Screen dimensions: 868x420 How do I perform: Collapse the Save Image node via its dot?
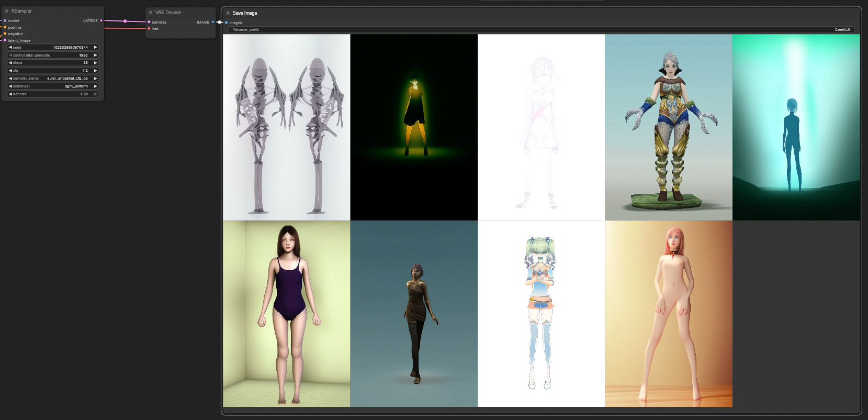(x=228, y=13)
